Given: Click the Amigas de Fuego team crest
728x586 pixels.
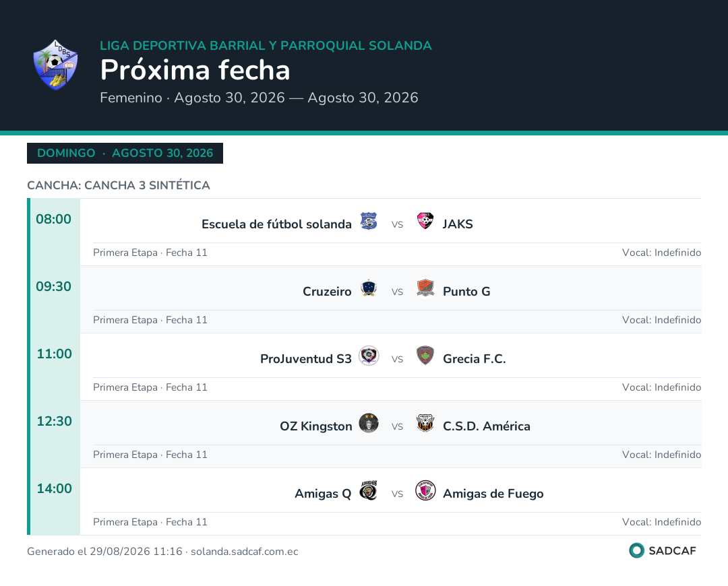Looking at the screenshot, I should [425, 490].
